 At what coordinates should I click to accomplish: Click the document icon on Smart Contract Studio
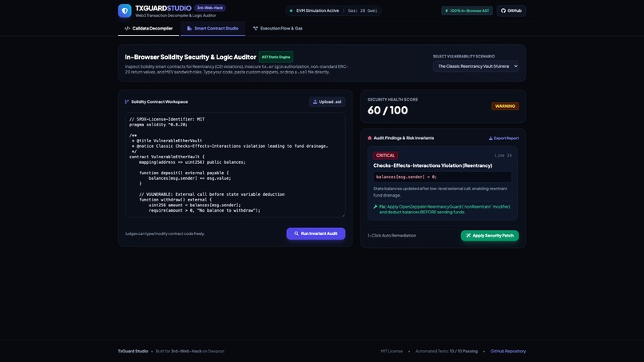(x=189, y=28)
